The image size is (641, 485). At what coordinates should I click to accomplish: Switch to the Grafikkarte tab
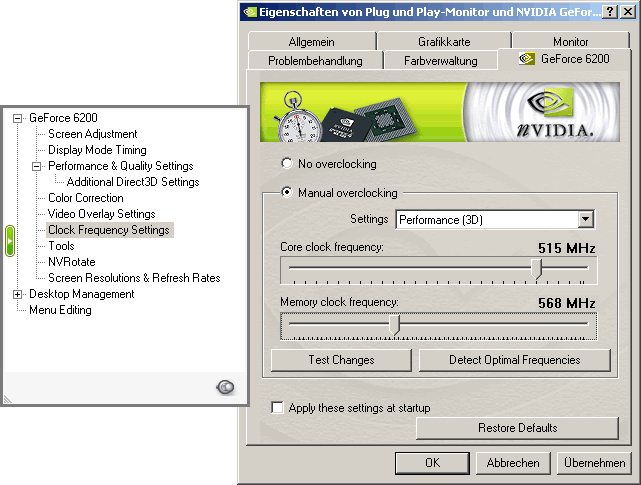[444, 42]
